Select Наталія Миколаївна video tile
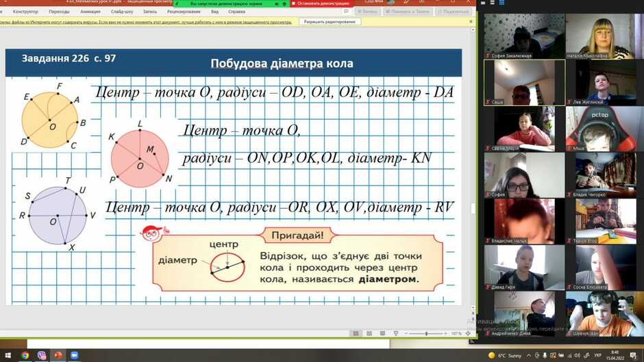This screenshot has width=644, height=362. 604,36
